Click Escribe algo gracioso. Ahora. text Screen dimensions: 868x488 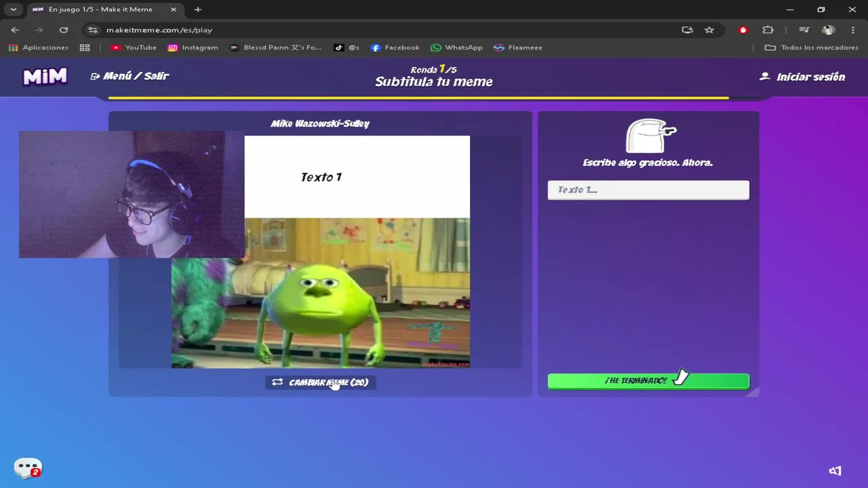coord(648,163)
